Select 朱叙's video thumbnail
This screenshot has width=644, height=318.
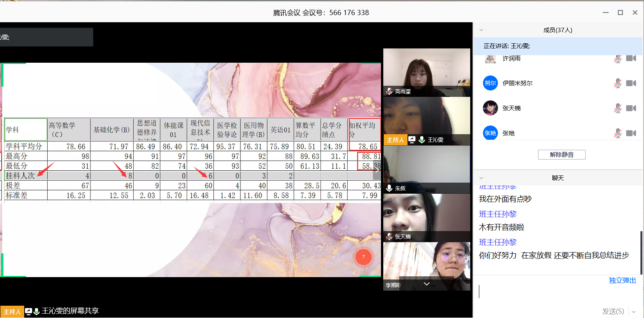pyautogui.click(x=427, y=170)
